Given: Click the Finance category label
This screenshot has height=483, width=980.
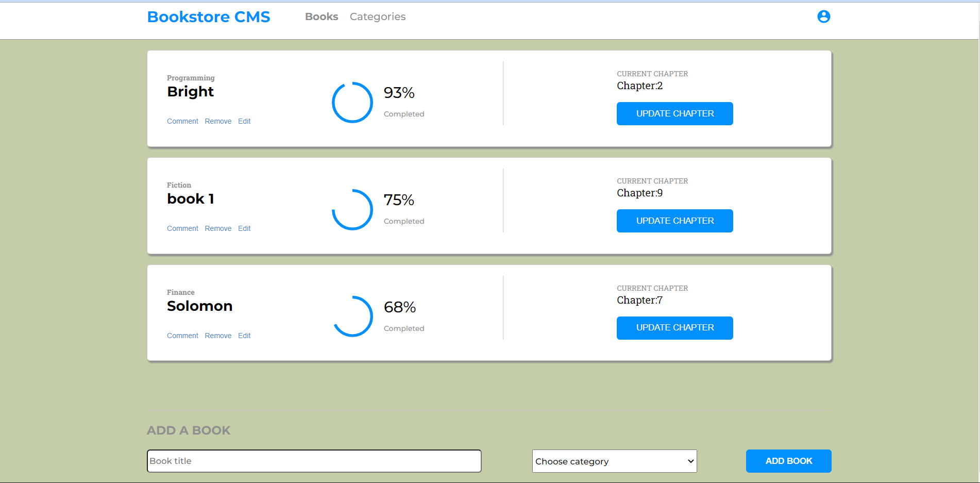Looking at the screenshot, I should [180, 292].
